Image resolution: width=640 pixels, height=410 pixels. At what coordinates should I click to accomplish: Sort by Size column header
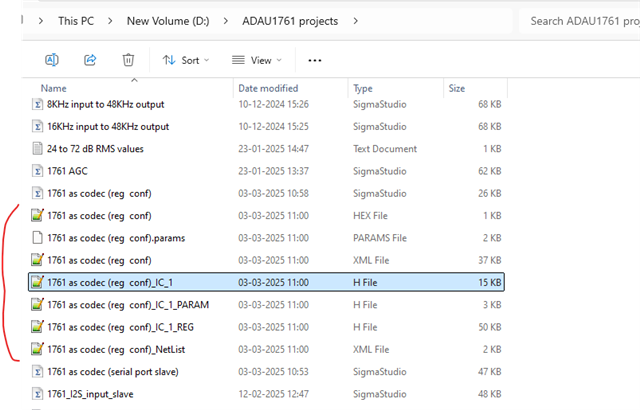coord(457,88)
